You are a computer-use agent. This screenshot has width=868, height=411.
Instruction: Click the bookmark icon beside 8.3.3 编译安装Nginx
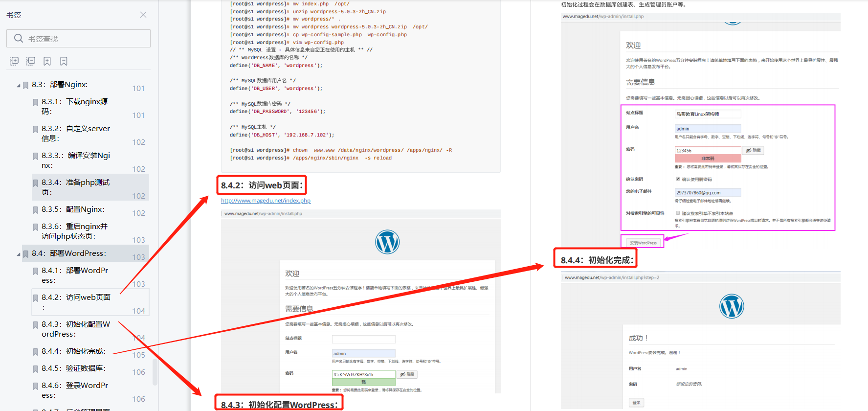point(35,156)
